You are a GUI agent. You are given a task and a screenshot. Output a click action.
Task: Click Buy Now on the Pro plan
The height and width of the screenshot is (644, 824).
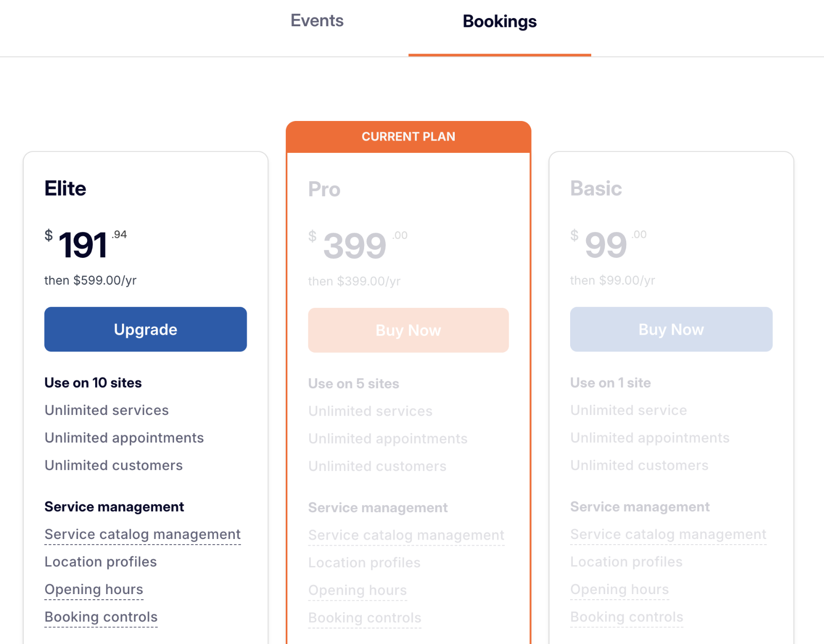pyautogui.click(x=408, y=330)
